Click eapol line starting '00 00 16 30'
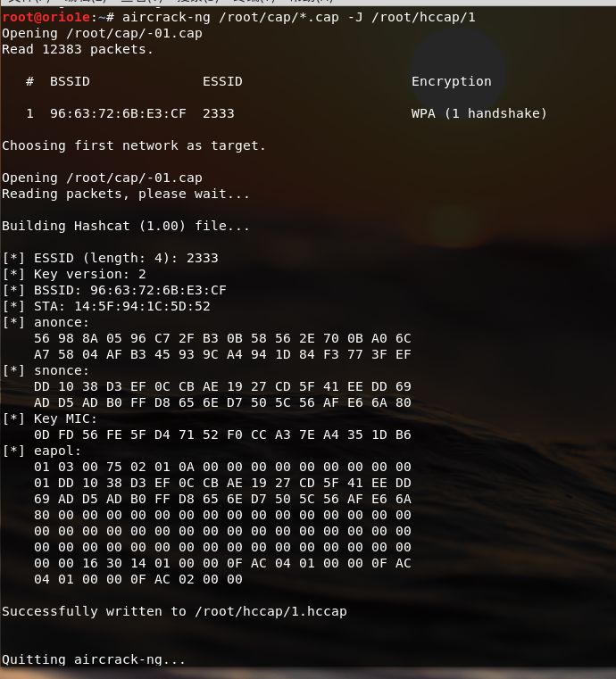This screenshot has width=616, height=679. coord(222,563)
